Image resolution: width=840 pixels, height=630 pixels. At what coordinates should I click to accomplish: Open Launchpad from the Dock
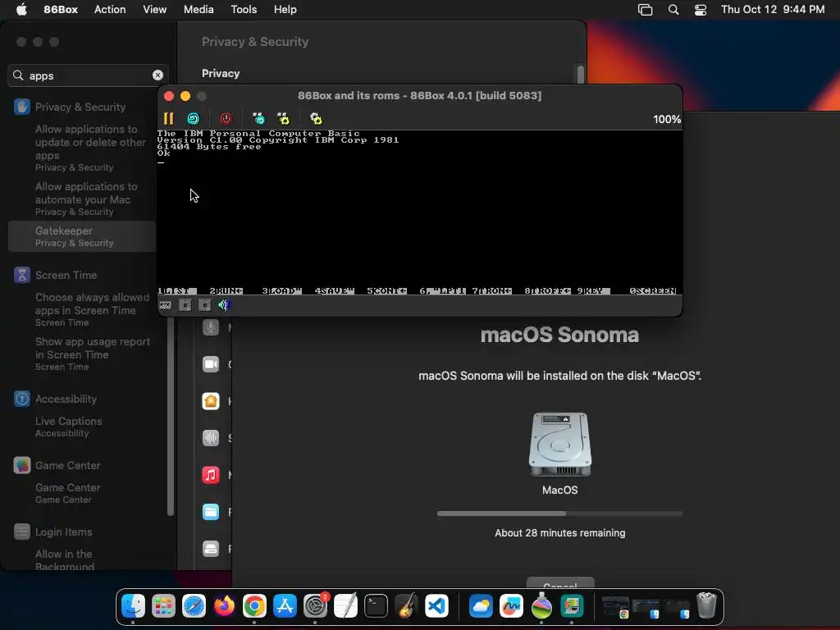click(x=163, y=606)
